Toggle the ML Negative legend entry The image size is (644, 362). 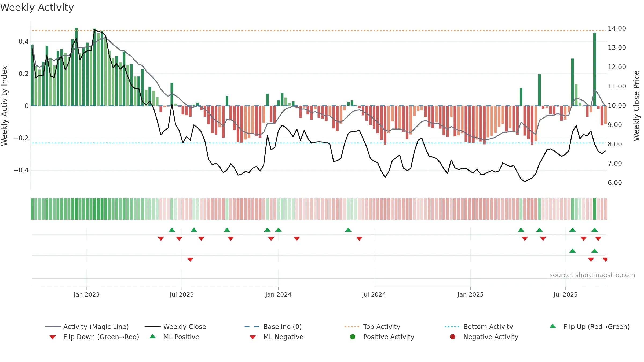276,337
